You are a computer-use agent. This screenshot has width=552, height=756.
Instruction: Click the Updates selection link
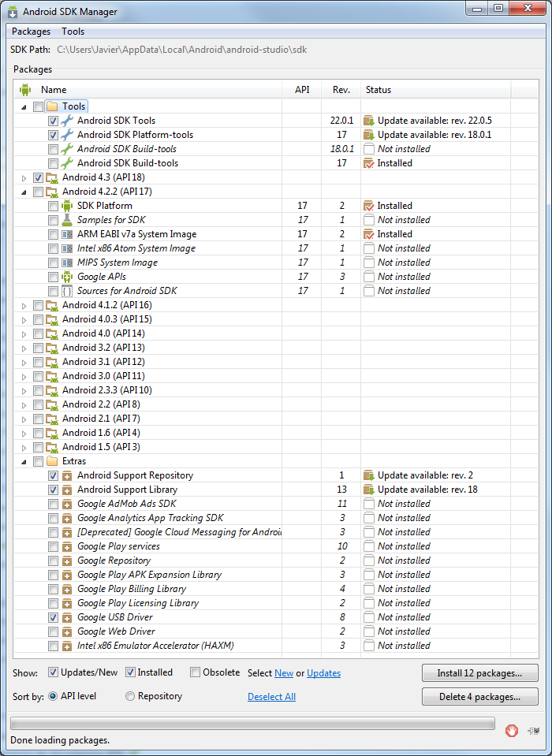pyautogui.click(x=323, y=673)
